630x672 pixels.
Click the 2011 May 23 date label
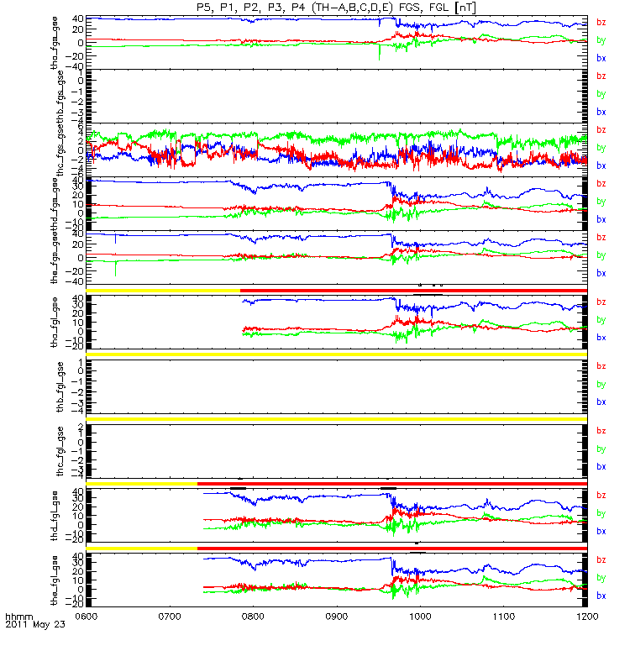click(x=35, y=624)
